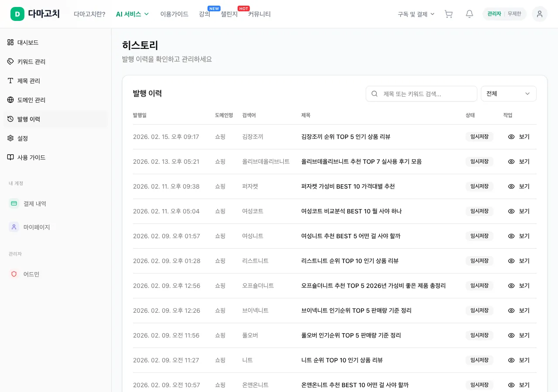558x392 pixels.
Task: Click the 결제 내역 card icon
Action: [x=14, y=203]
